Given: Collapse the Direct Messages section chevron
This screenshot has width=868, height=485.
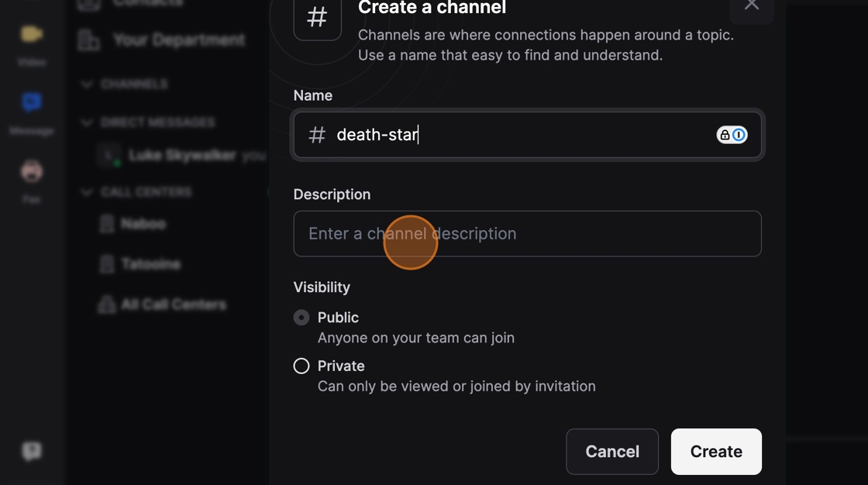Looking at the screenshot, I should click(86, 122).
